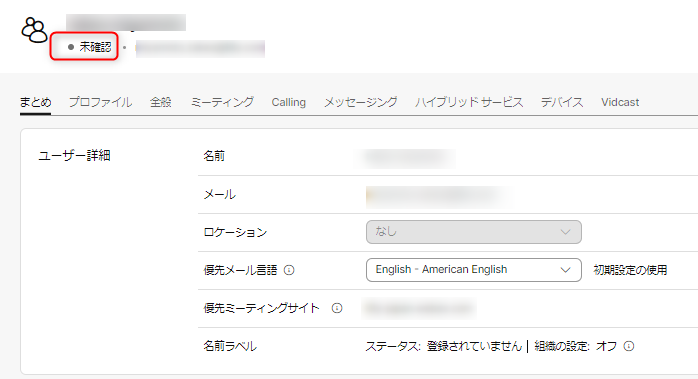
Task: Click the 初期設定の使用 link
Action: coord(630,270)
